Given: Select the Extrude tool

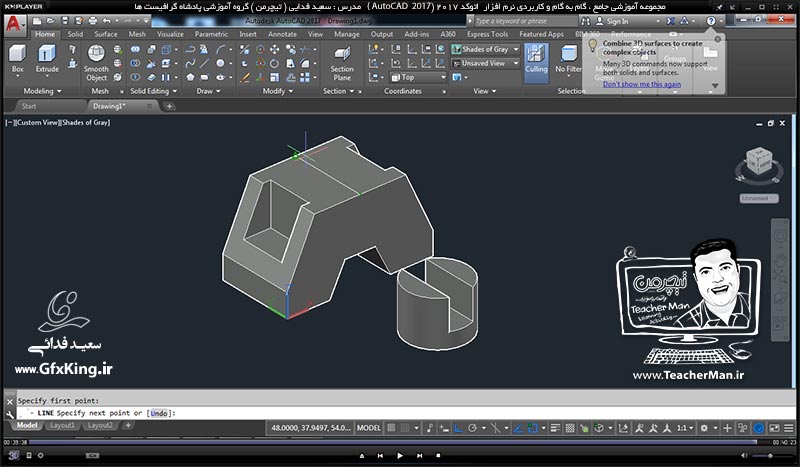Looking at the screenshot, I should pos(47,59).
